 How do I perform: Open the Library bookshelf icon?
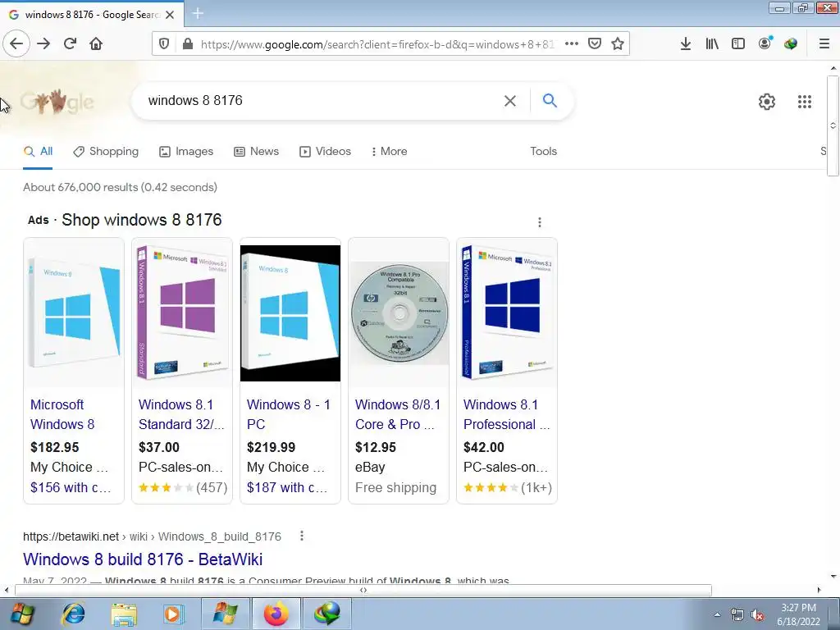pos(712,43)
